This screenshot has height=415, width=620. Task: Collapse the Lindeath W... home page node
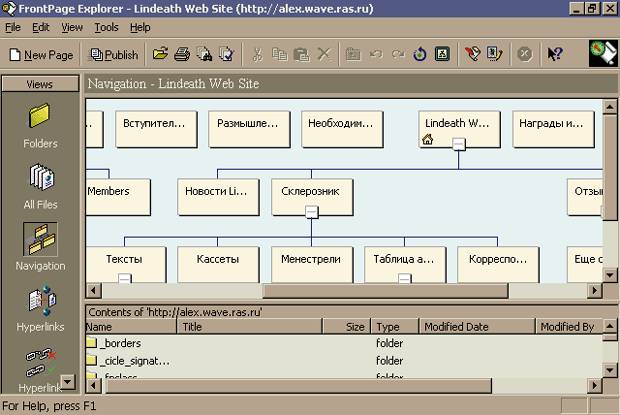click(459, 144)
